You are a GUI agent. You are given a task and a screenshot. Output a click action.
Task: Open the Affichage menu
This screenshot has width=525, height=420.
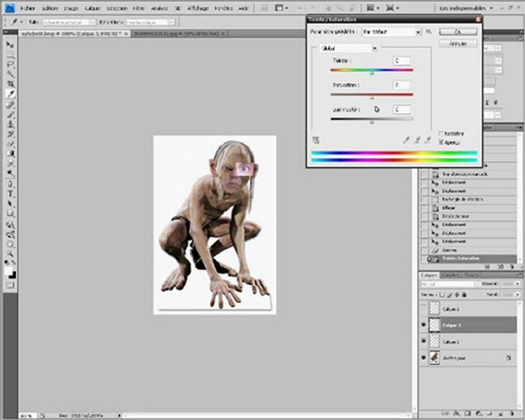pos(198,8)
